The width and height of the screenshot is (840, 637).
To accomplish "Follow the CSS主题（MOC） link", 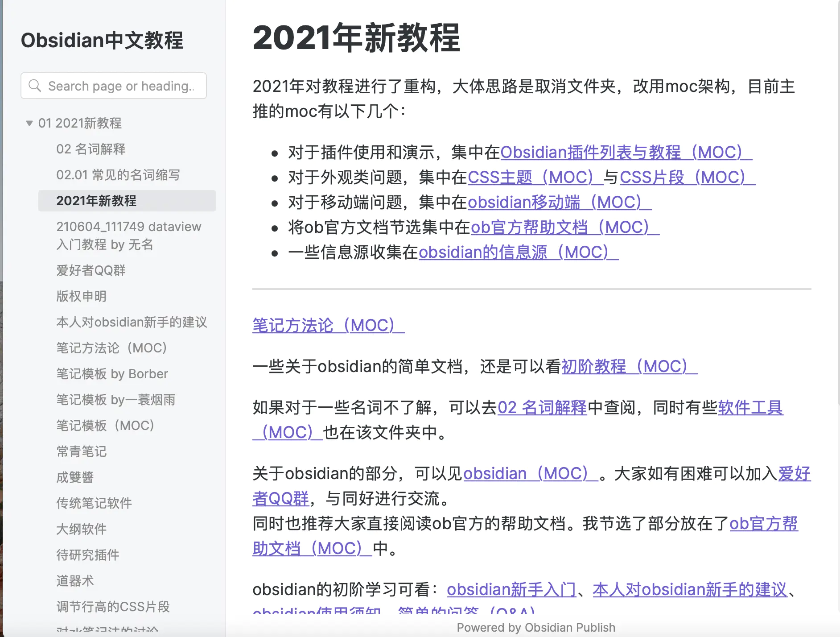I will [x=535, y=178].
